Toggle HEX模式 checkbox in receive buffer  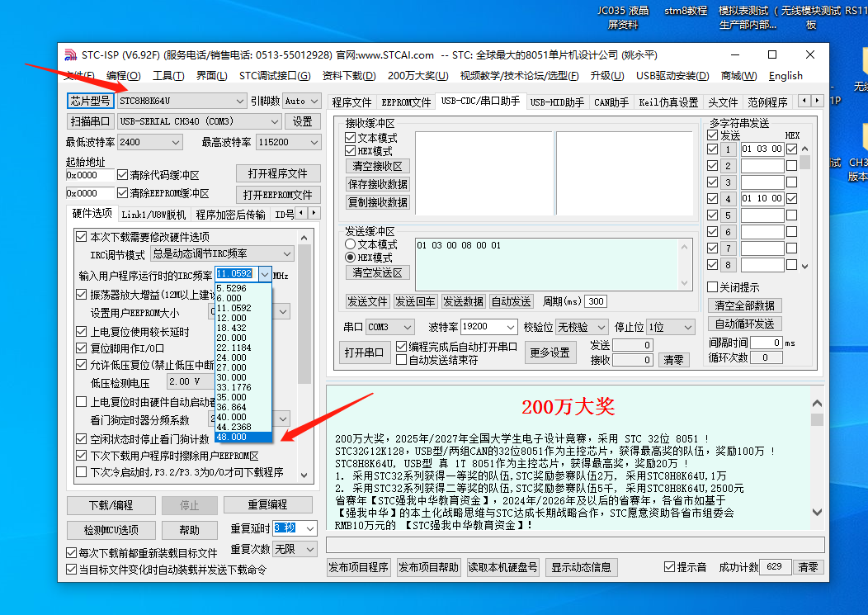coord(350,151)
